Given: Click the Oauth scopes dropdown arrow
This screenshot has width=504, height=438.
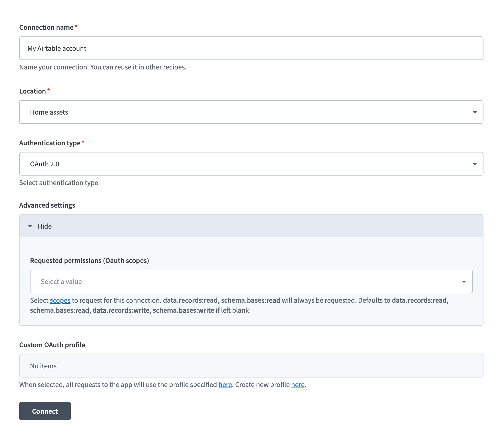Looking at the screenshot, I should (x=465, y=281).
